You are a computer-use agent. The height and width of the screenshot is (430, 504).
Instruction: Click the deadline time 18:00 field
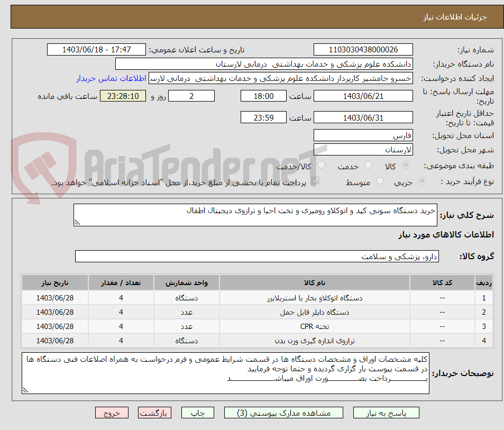pyautogui.click(x=263, y=96)
